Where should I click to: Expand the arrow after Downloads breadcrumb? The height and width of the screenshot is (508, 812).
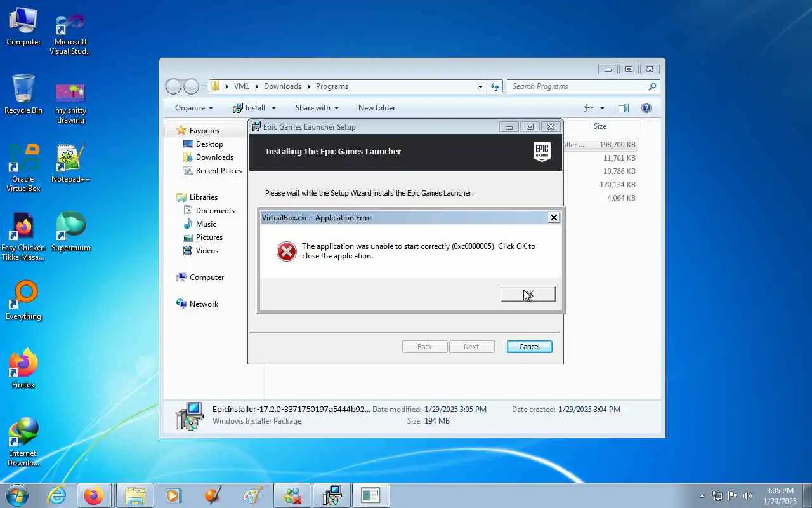(x=310, y=86)
